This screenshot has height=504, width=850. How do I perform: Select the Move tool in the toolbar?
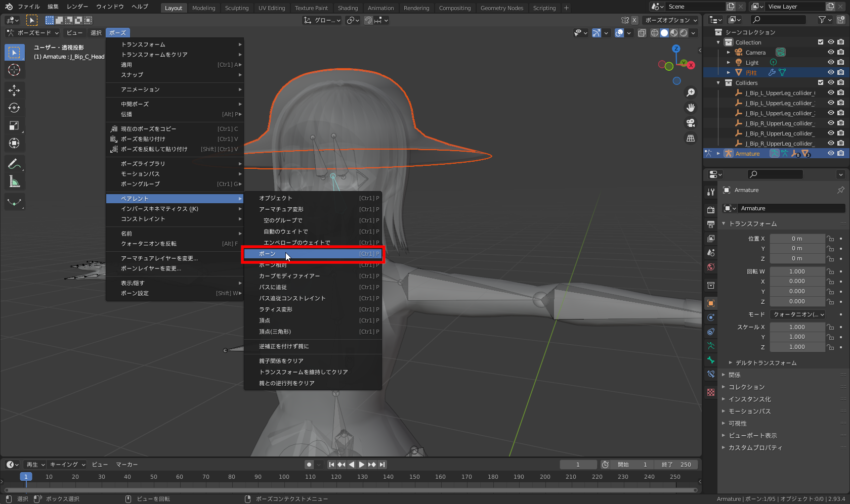pyautogui.click(x=14, y=90)
